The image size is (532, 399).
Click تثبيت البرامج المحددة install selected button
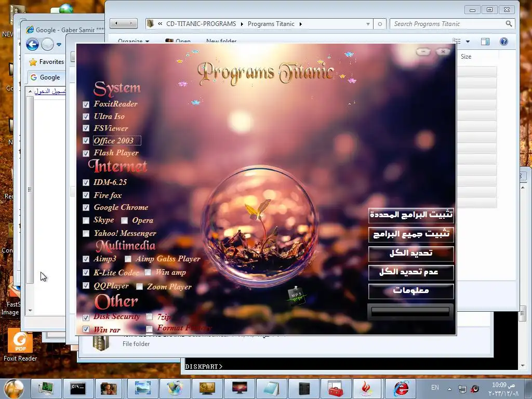(x=411, y=215)
